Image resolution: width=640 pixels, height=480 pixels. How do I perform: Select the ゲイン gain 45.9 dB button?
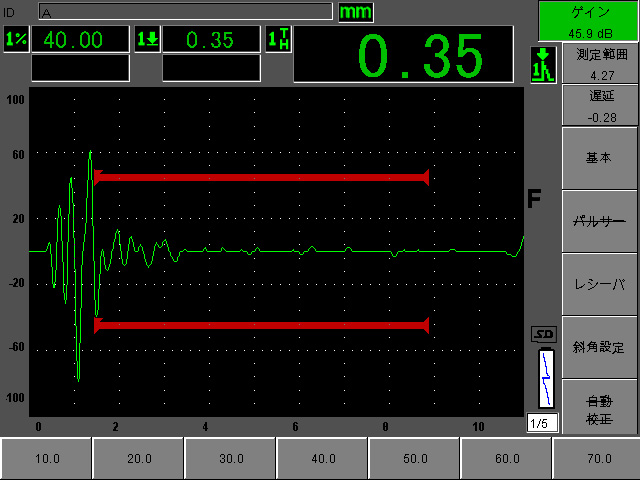coord(588,21)
